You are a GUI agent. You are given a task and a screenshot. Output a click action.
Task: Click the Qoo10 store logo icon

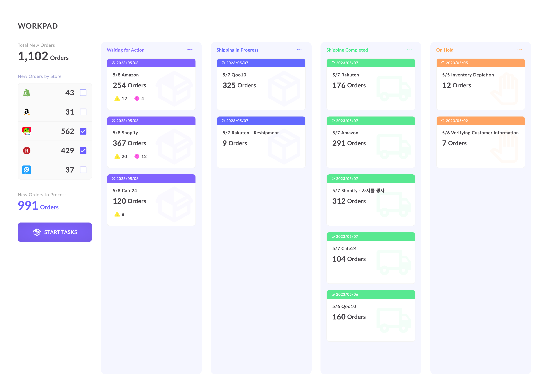click(27, 131)
